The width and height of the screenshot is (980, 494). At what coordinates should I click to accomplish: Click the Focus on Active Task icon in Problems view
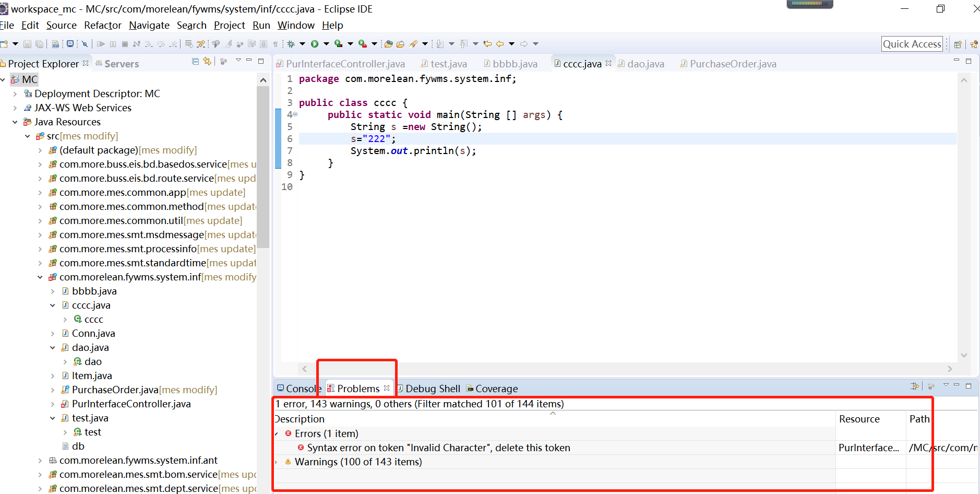pyautogui.click(x=931, y=386)
